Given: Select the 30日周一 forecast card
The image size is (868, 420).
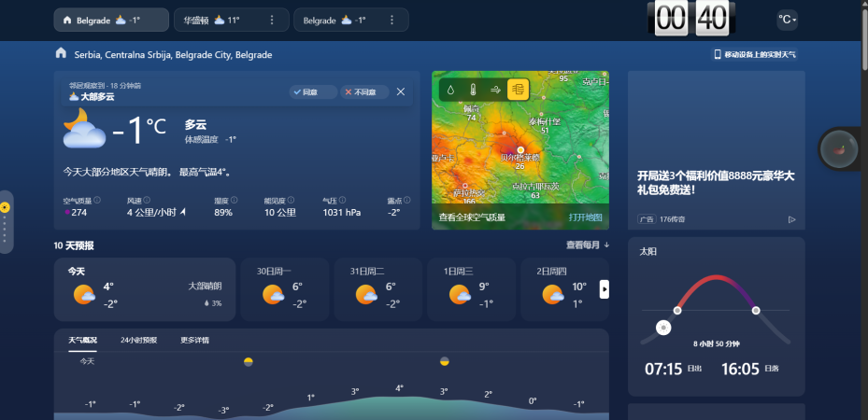Looking at the screenshot, I should pyautogui.click(x=285, y=289).
